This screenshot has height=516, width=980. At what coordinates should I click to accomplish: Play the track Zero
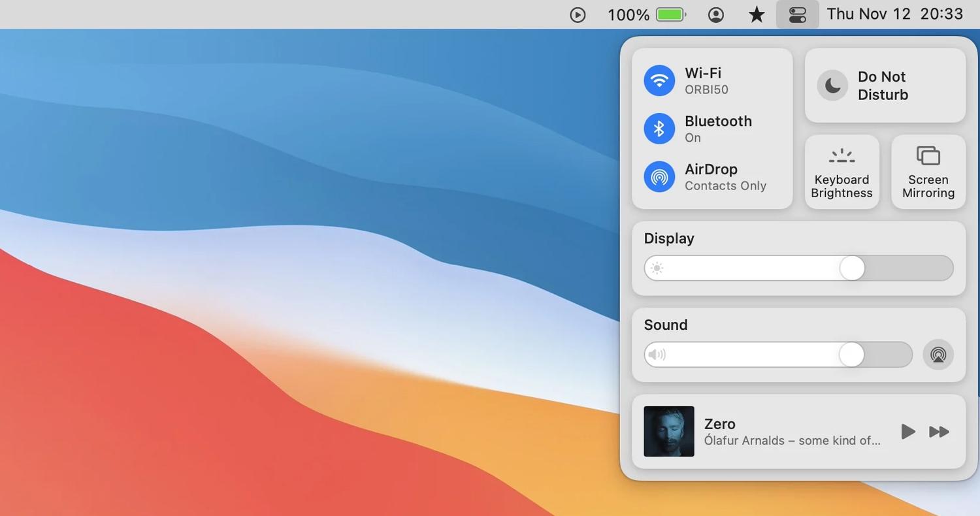tap(907, 432)
